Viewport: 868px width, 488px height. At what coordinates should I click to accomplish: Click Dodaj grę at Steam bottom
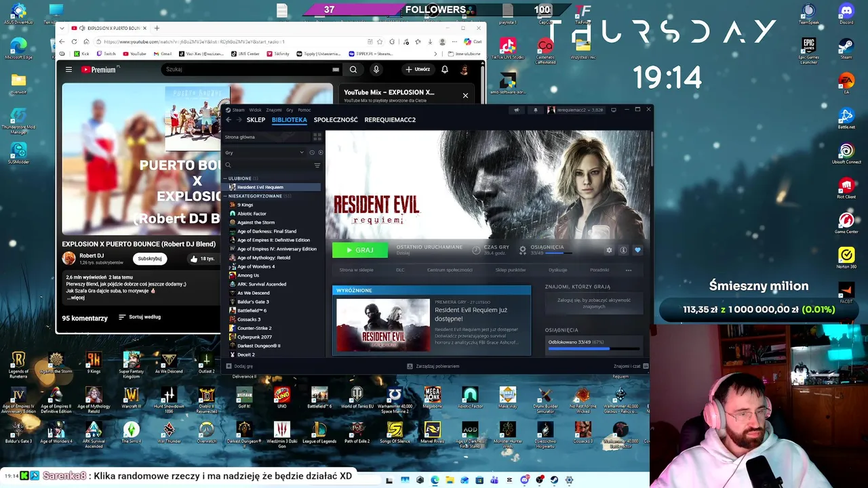239,366
